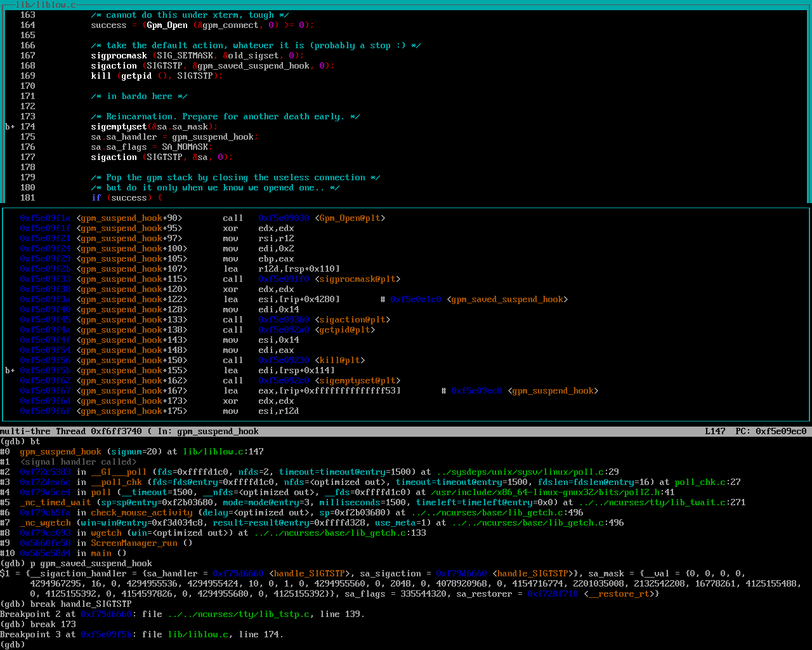The width and height of the screenshot is (812, 650).
Task: Click the empty (gdb) prompt at bottom
Action: (x=13, y=644)
